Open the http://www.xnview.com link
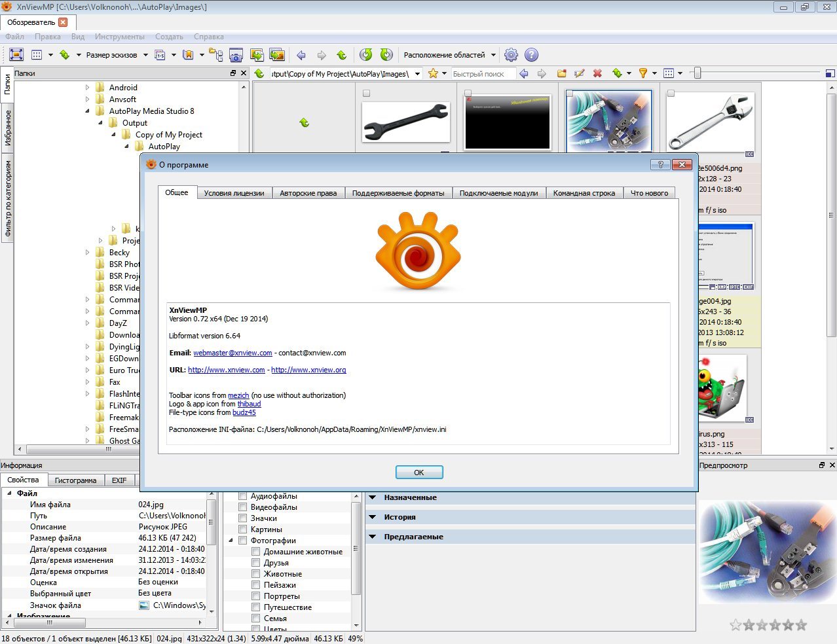Viewport: 837px width, 644px height. [227, 370]
